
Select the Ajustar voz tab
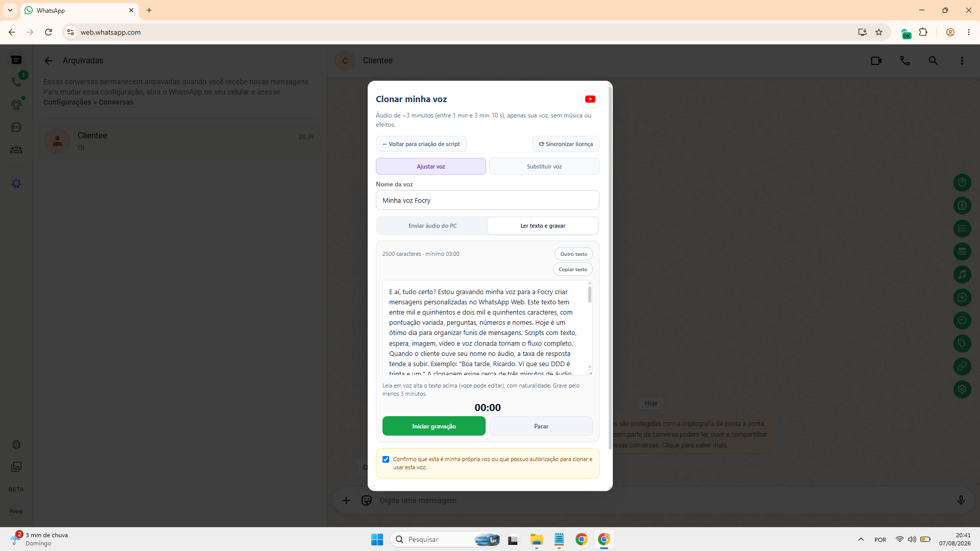431,166
